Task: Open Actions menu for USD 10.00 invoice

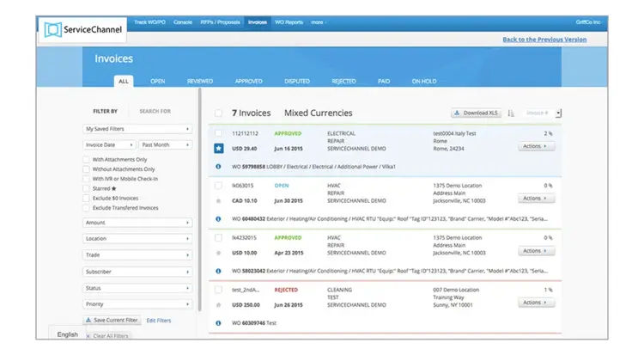Action: pyautogui.click(x=536, y=250)
